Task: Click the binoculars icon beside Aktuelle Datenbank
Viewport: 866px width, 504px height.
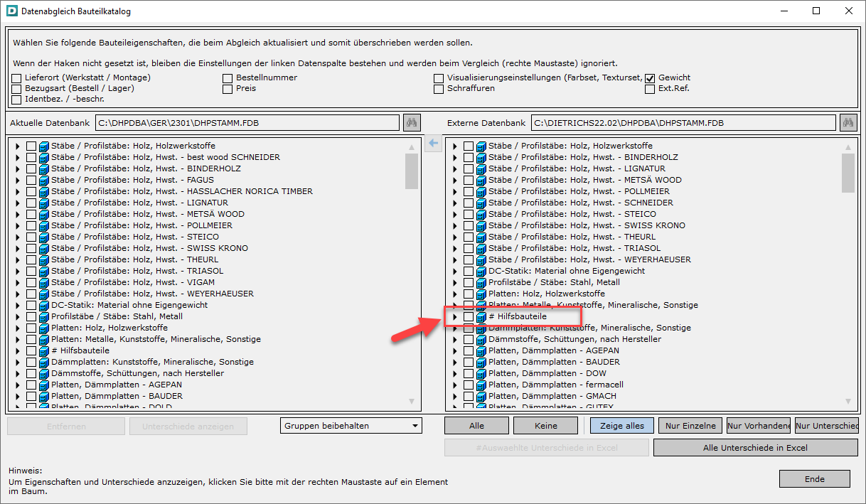Action: pos(411,122)
